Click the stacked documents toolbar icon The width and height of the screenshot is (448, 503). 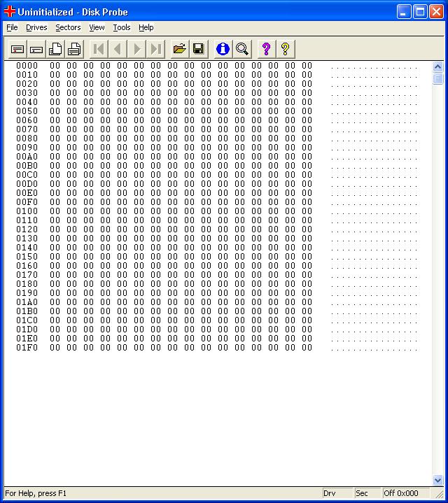pyautogui.click(x=55, y=49)
